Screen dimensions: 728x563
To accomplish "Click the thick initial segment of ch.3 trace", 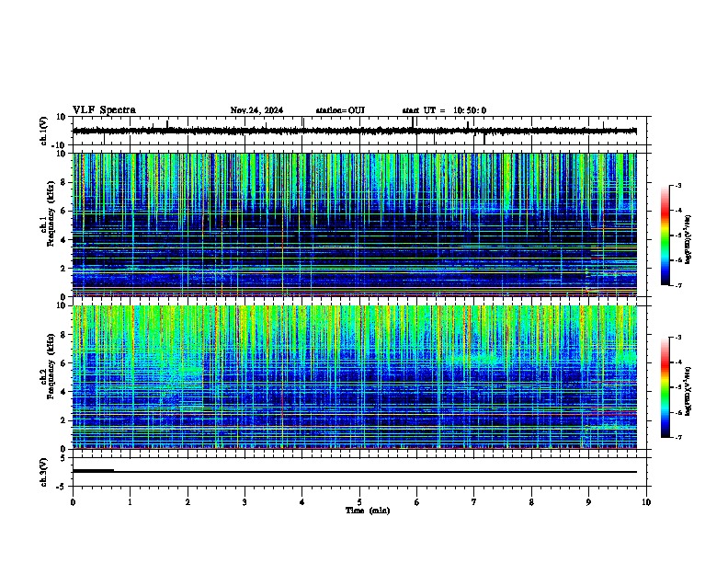I will tap(94, 471).
